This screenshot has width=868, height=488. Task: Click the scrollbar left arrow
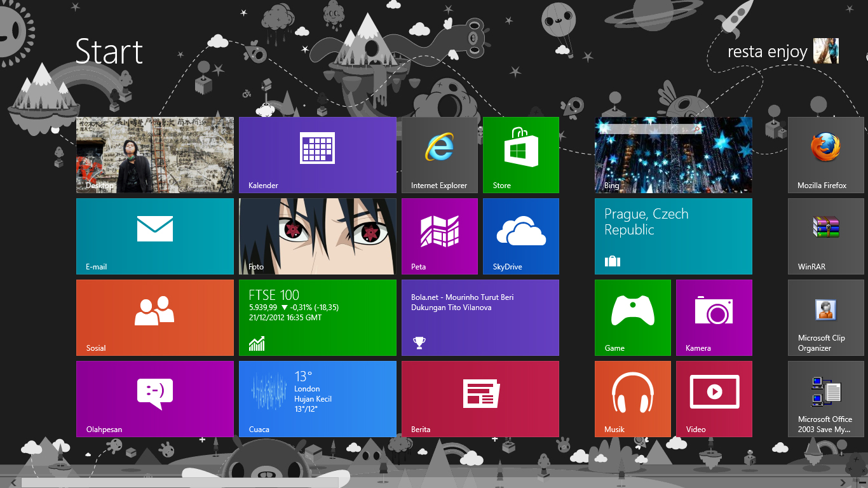[13, 483]
